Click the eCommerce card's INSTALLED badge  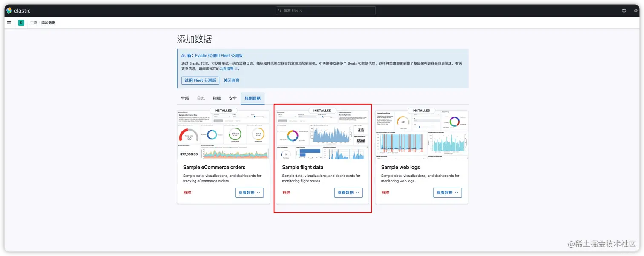pyautogui.click(x=224, y=111)
